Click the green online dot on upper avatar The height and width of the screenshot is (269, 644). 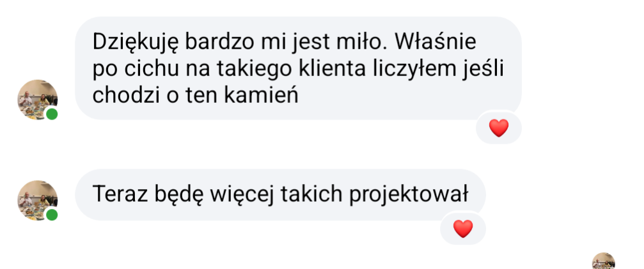click(x=51, y=114)
